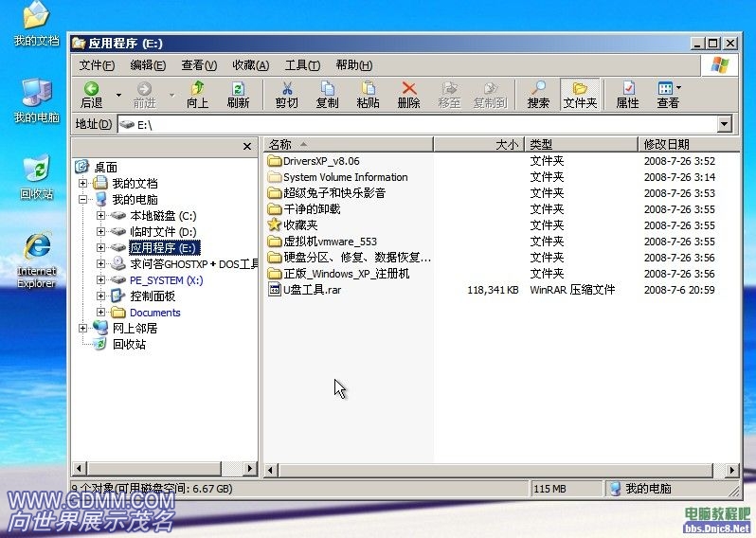Click the 搜索 search magnifier icon

point(538,88)
